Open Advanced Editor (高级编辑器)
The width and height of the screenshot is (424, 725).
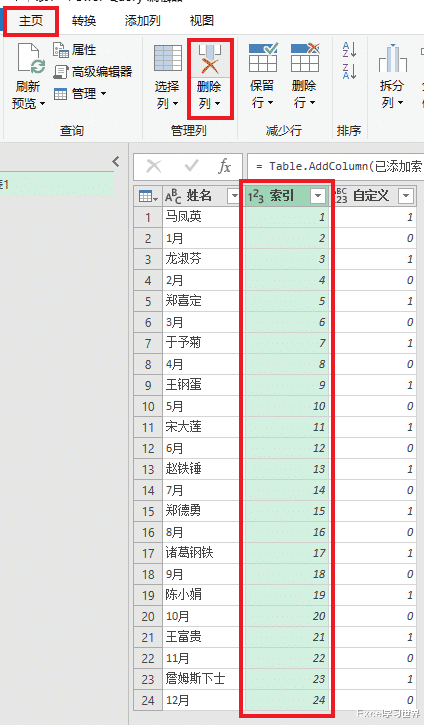93,71
